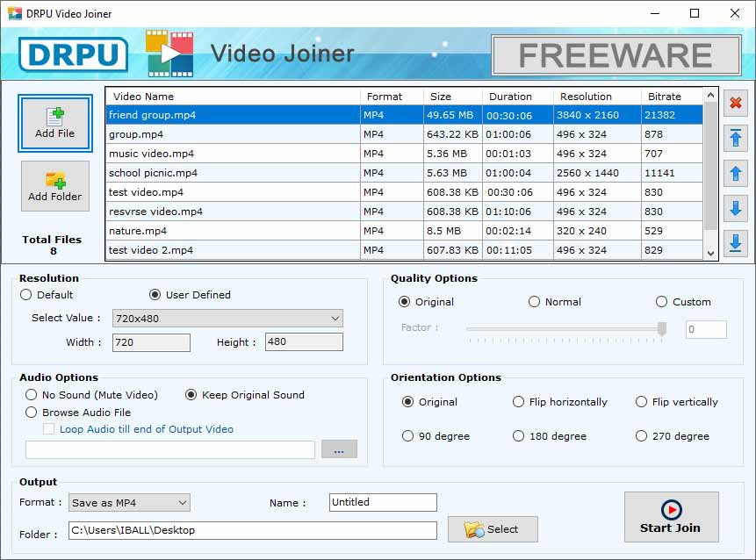Screen dimensions: 756x560
Task: Click the DRPU logo
Action: [x=73, y=54]
